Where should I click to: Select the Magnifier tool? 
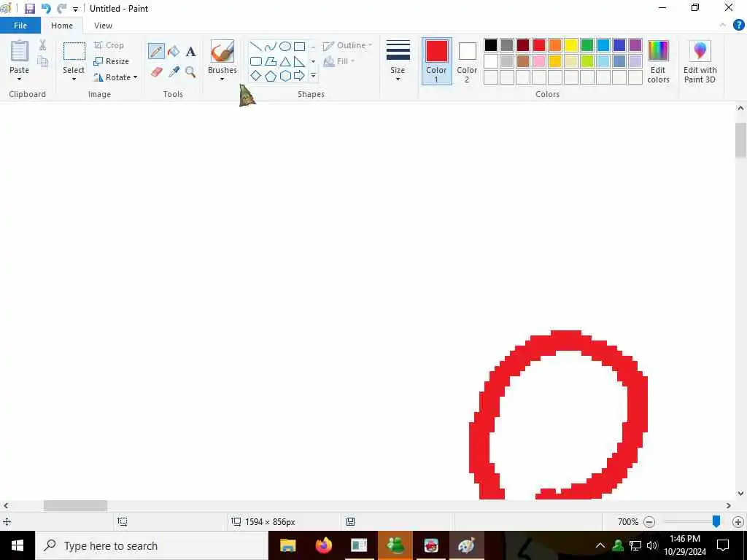click(190, 72)
